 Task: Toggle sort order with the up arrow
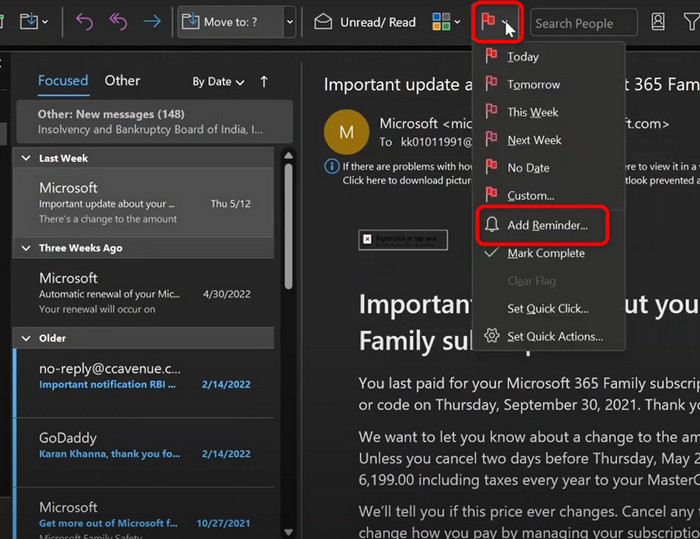point(264,82)
